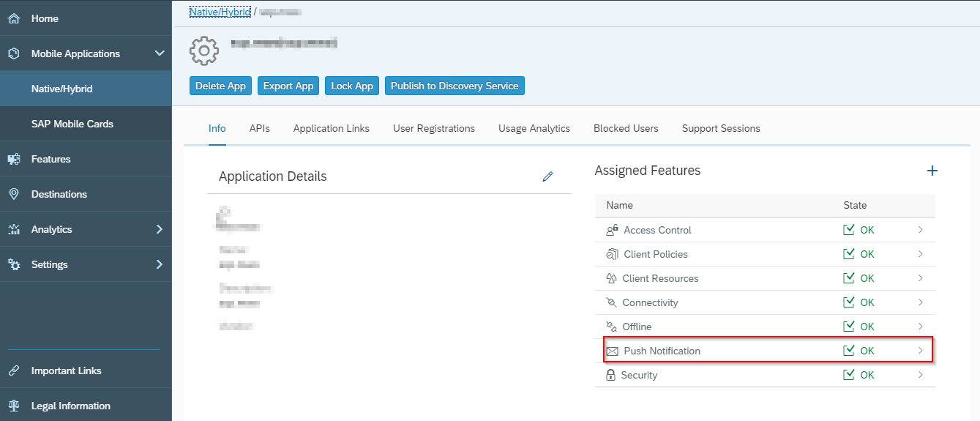Expand the Analytics submenu arrow

[x=160, y=229]
